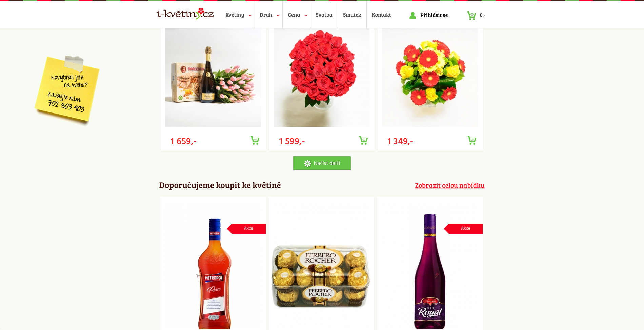The image size is (644, 330).
Task: Expand the Květiny dropdown menu
Action: click(x=239, y=15)
